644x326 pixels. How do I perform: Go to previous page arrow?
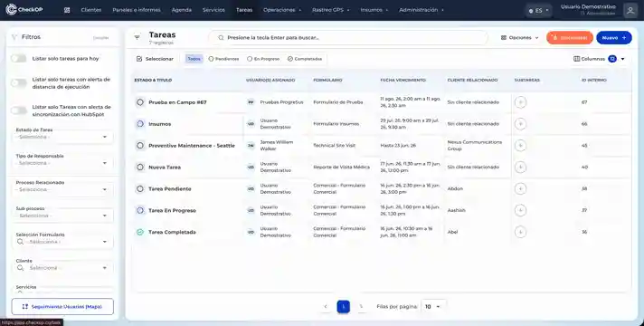point(326,307)
